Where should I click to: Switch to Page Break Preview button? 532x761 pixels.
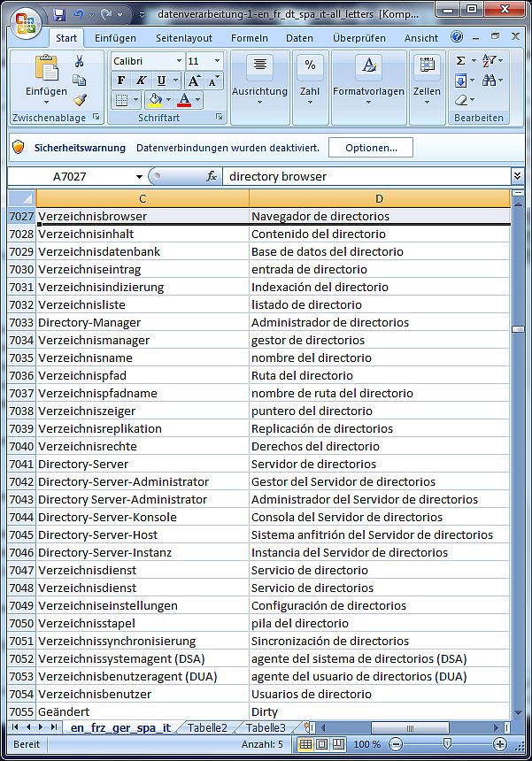tap(338, 744)
